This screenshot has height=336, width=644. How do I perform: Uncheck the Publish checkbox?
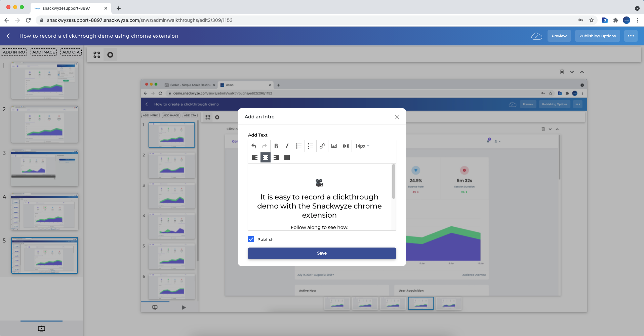pyautogui.click(x=251, y=239)
